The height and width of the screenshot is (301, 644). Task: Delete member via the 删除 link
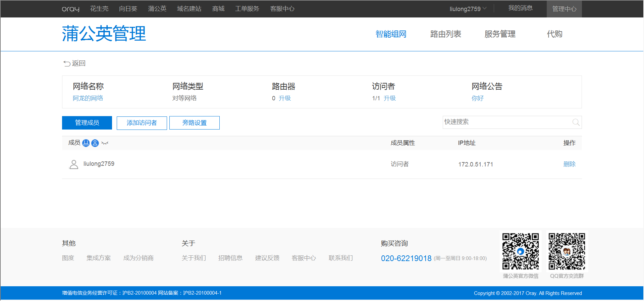click(569, 164)
